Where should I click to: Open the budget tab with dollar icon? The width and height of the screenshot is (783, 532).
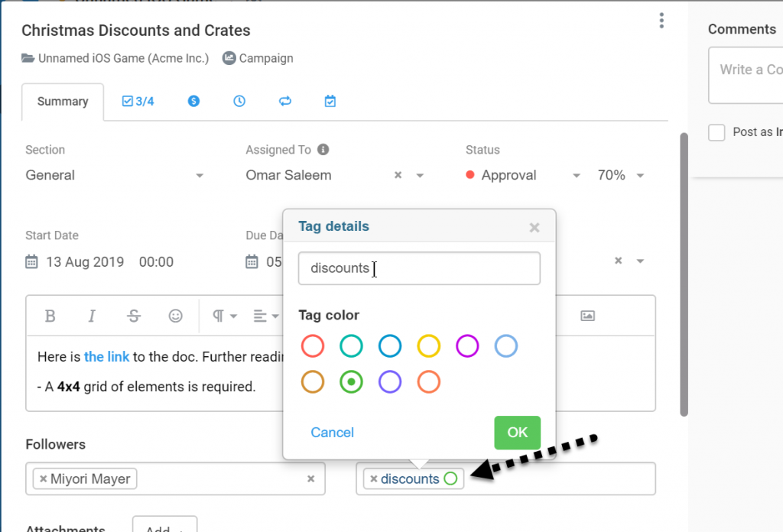coord(193,100)
